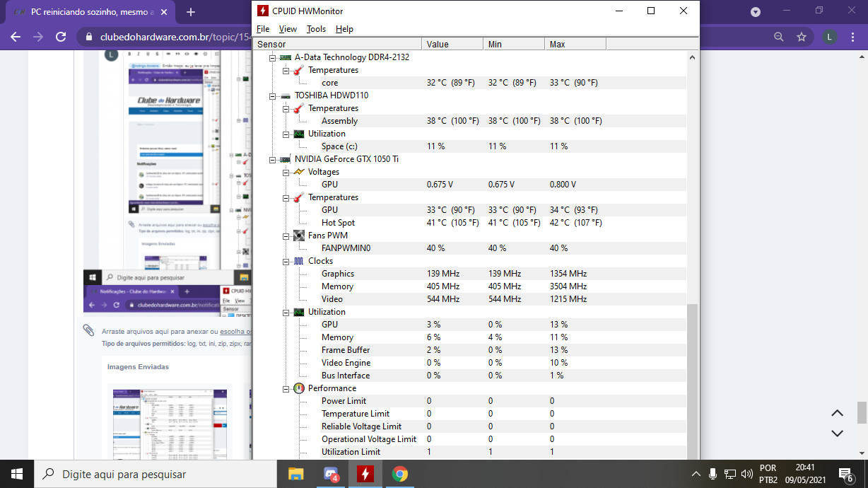The image size is (868, 488).
Task: Click the Windows taskbar search box
Action: 156,474
